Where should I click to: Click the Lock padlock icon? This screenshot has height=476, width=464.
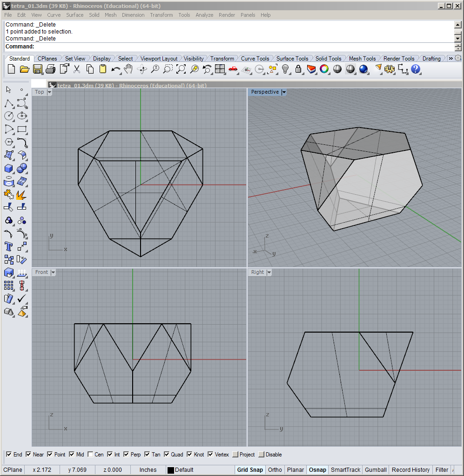pyautogui.click(x=298, y=69)
